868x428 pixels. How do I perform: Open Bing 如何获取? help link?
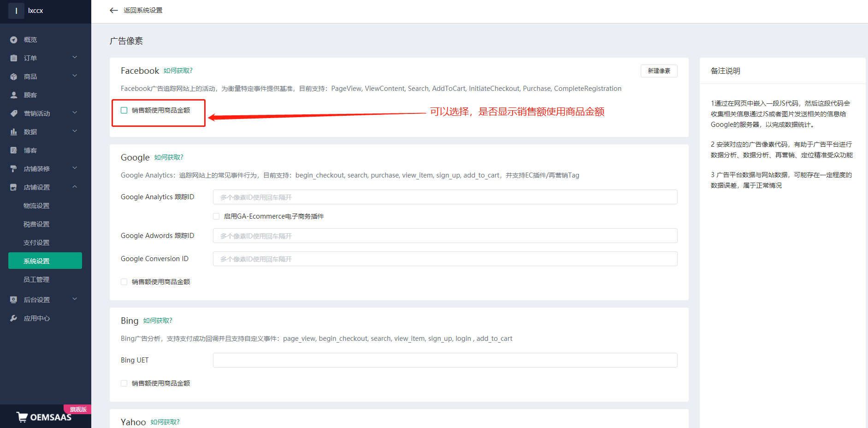[158, 321]
